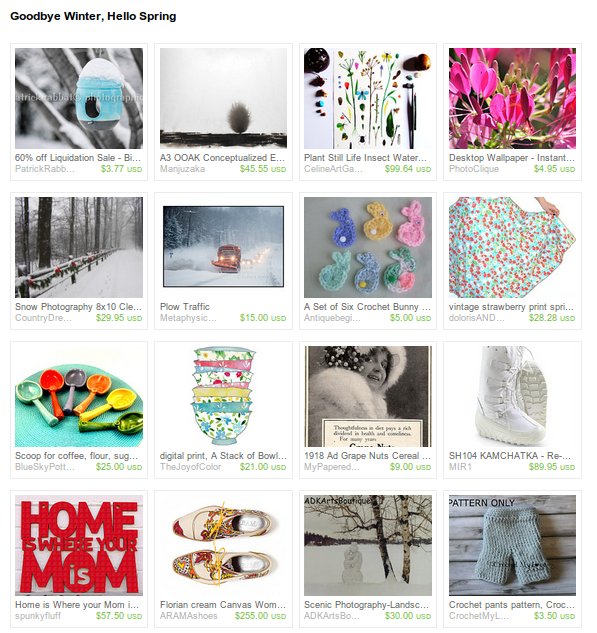
Task: Visit the spunkyfluff shop link
Action: [x=38, y=616]
